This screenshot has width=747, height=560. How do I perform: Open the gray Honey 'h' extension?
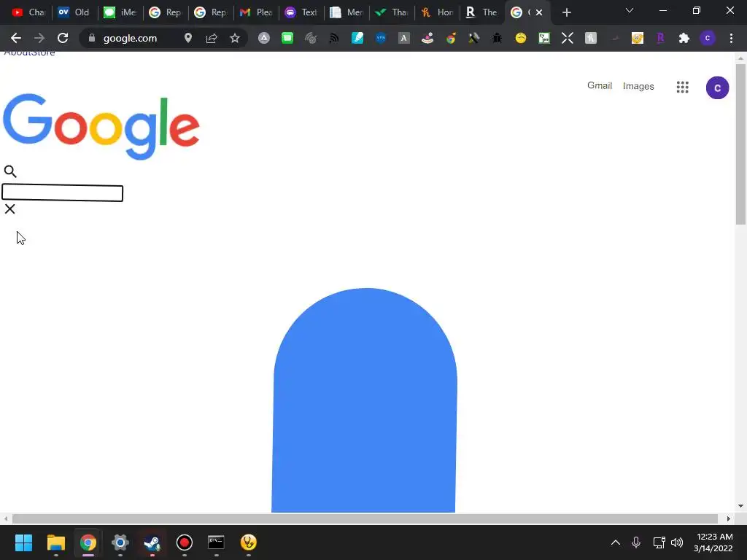[591, 38]
